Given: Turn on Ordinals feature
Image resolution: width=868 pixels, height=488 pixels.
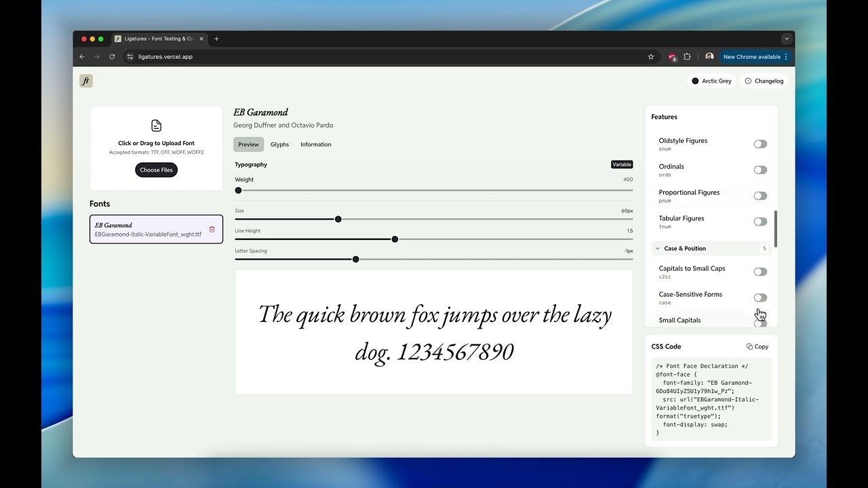Looking at the screenshot, I should click(760, 169).
